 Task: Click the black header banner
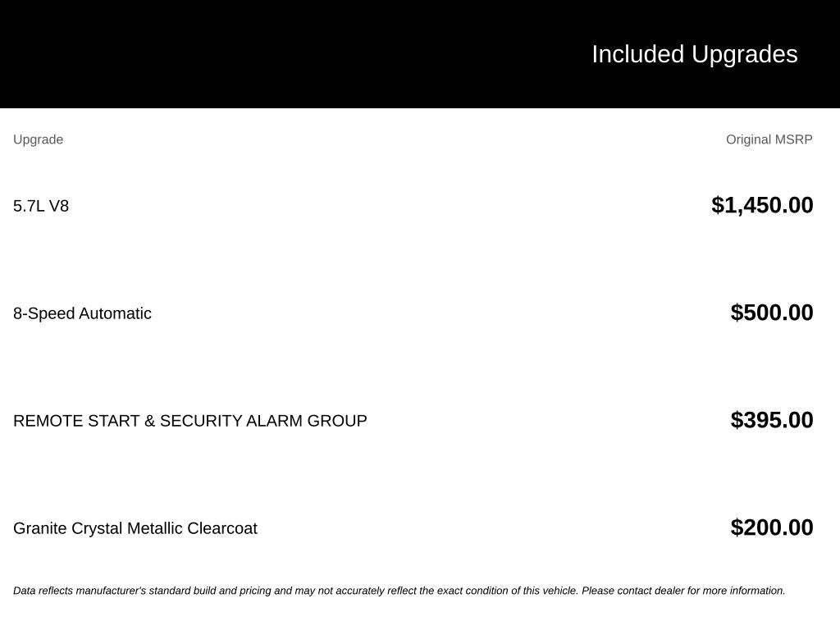(420, 53)
